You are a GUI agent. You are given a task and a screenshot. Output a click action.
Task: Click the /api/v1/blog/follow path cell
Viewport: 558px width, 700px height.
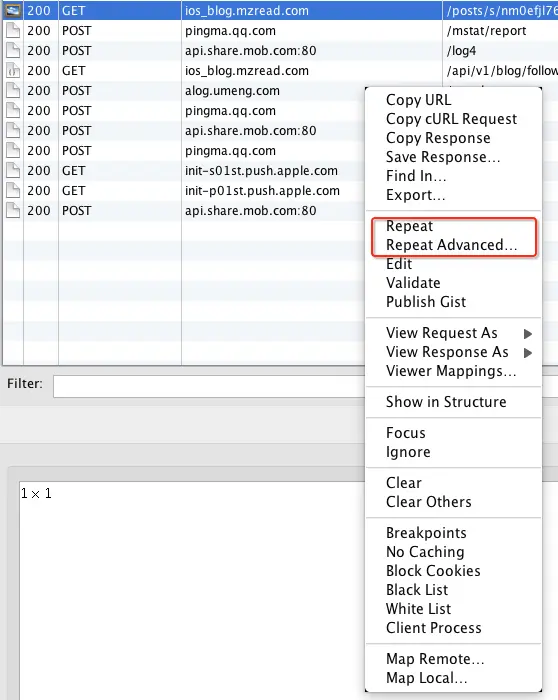point(502,71)
